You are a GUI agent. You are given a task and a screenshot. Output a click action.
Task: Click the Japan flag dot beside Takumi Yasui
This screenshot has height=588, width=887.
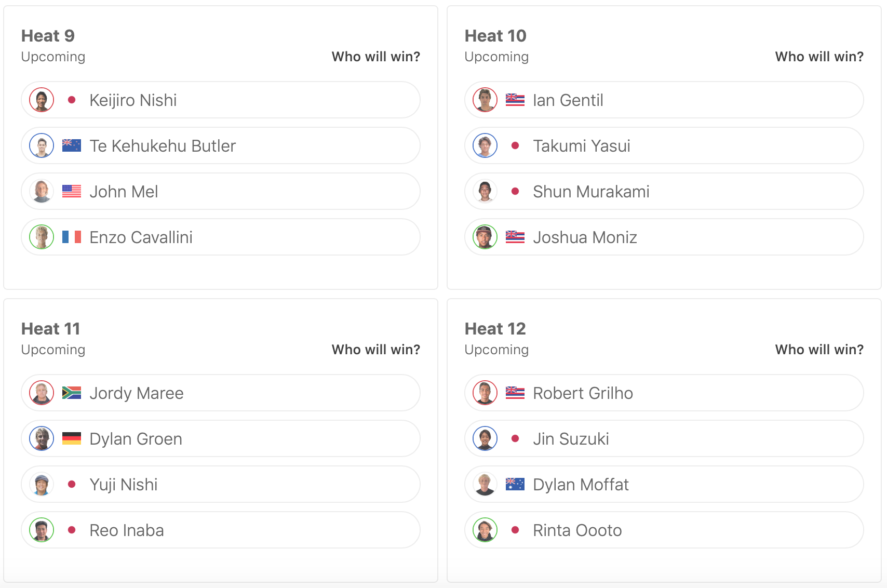coord(515,145)
